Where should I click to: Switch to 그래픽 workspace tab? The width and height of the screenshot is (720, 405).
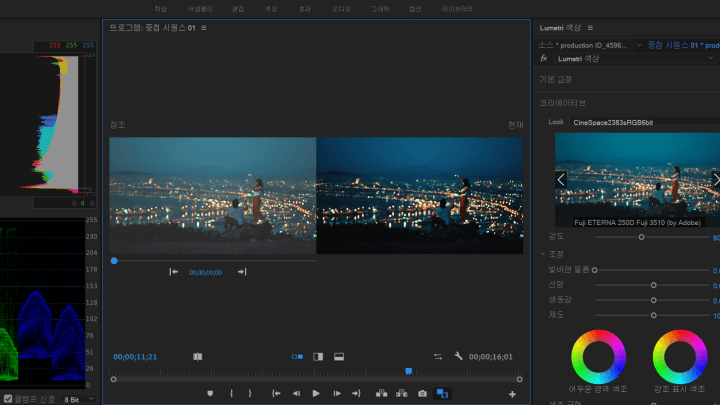(x=380, y=9)
